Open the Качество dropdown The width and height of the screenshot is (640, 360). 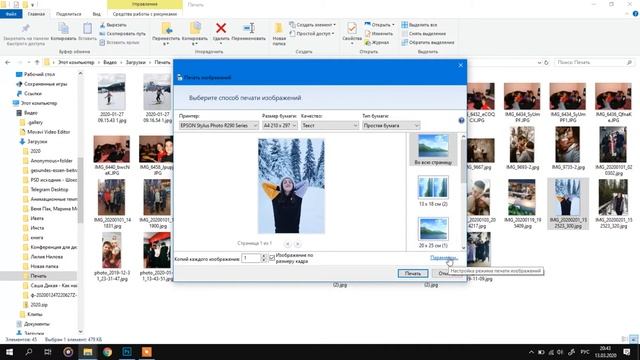(x=329, y=126)
